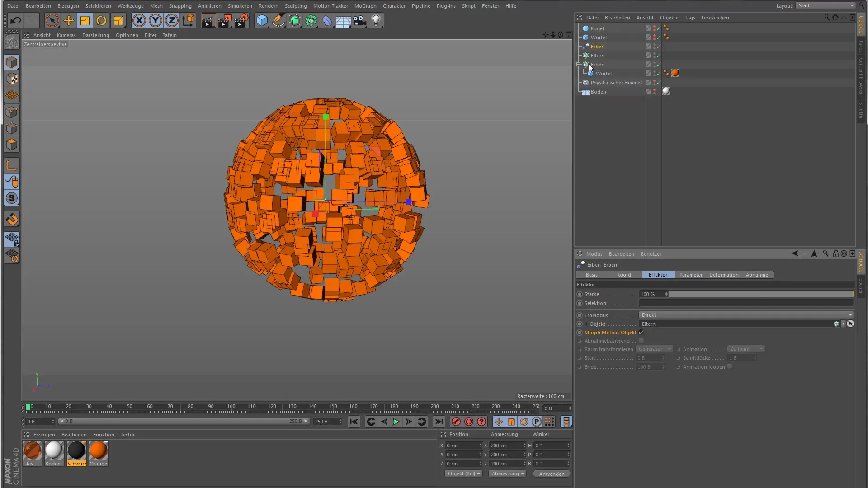Select the Rotate tool
The height and width of the screenshot is (488, 868).
(101, 20)
